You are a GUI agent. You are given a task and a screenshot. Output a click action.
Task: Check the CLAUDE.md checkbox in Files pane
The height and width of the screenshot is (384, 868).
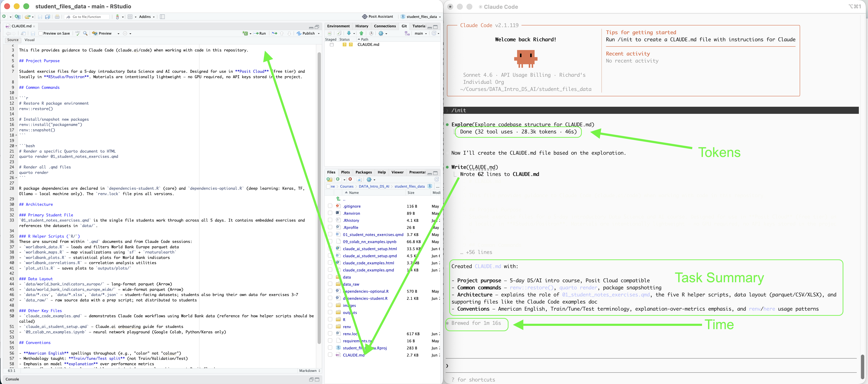(x=330, y=355)
